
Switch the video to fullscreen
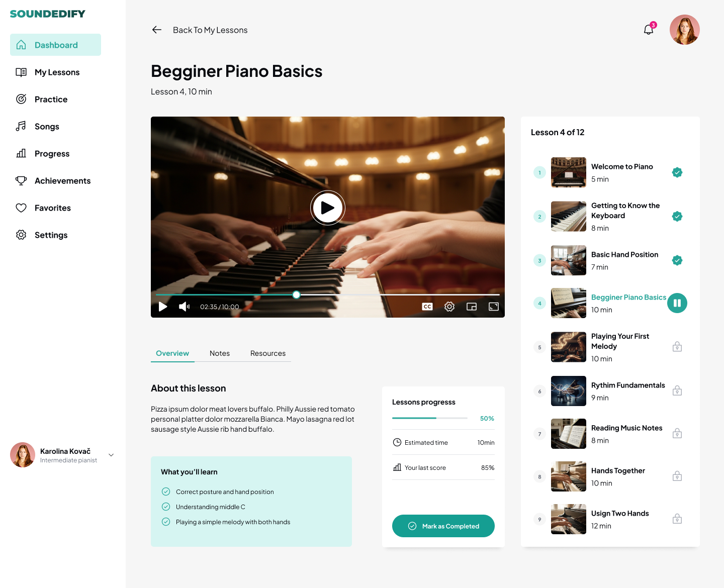pyautogui.click(x=494, y=307)
